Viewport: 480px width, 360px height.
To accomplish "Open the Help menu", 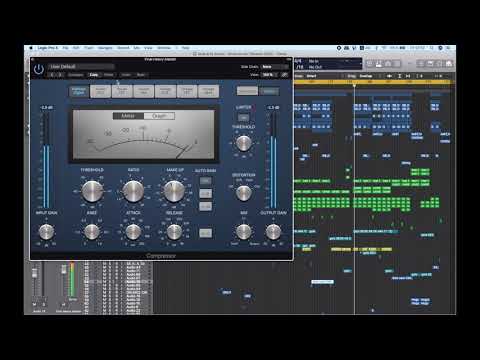I will click(x=186, y=48).
